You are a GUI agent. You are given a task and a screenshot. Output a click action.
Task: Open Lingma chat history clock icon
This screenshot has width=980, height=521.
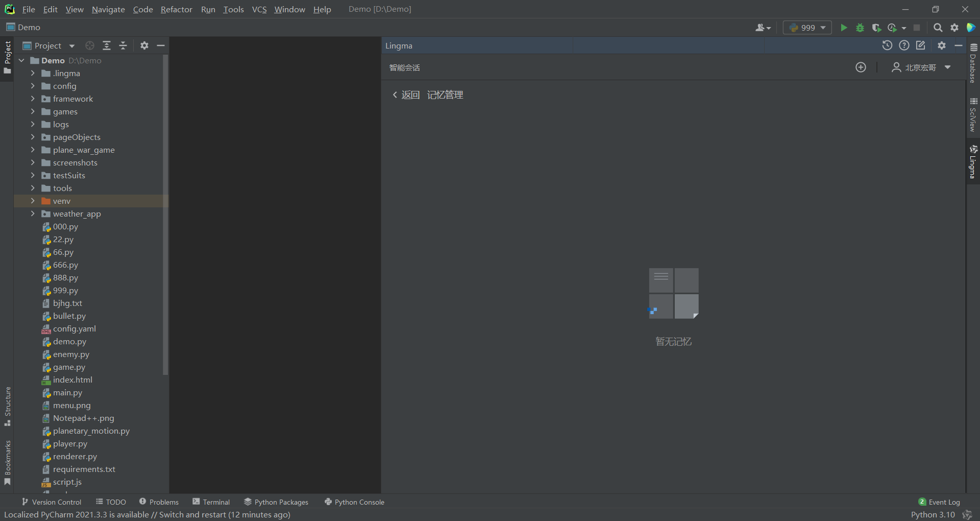[887, 45]
